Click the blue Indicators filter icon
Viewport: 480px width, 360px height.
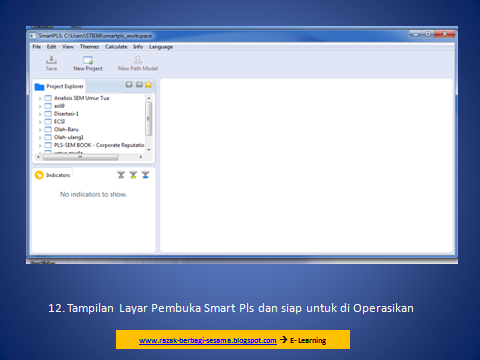coord(145,175)
